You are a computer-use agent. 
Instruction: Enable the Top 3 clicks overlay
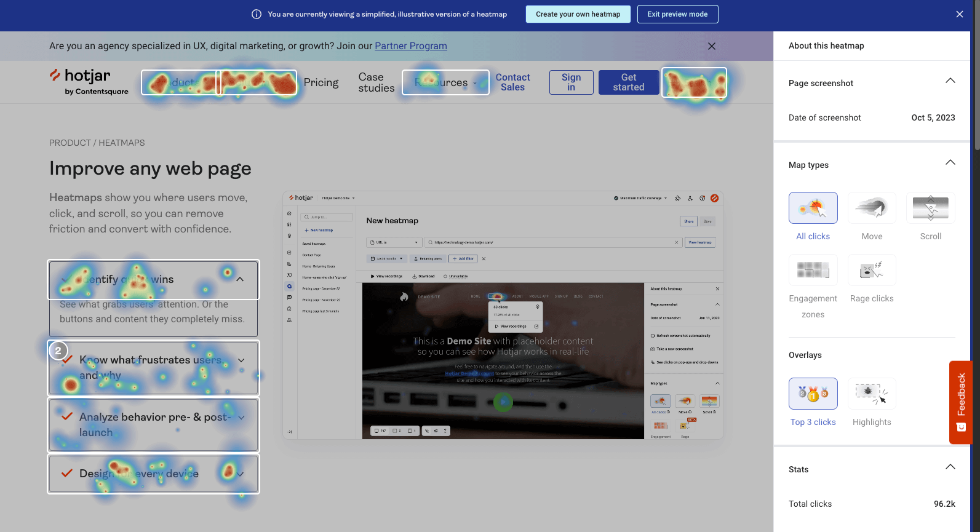coord(813,394)
